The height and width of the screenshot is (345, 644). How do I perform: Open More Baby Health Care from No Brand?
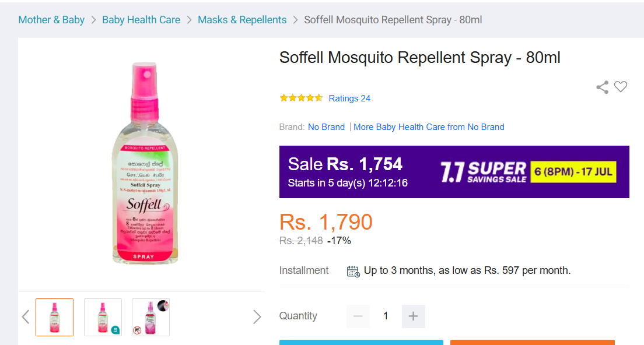[429, 127]
